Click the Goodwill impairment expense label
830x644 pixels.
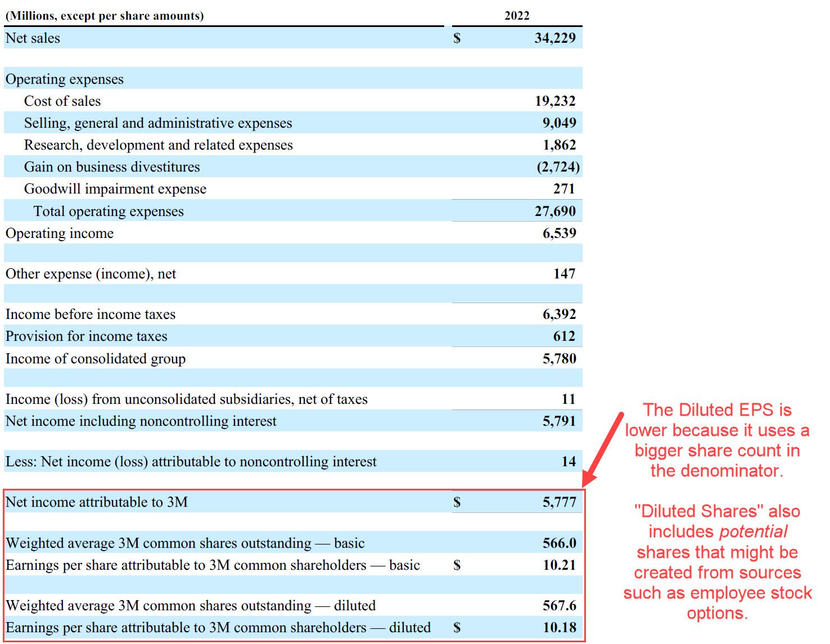tap(115, 189)
